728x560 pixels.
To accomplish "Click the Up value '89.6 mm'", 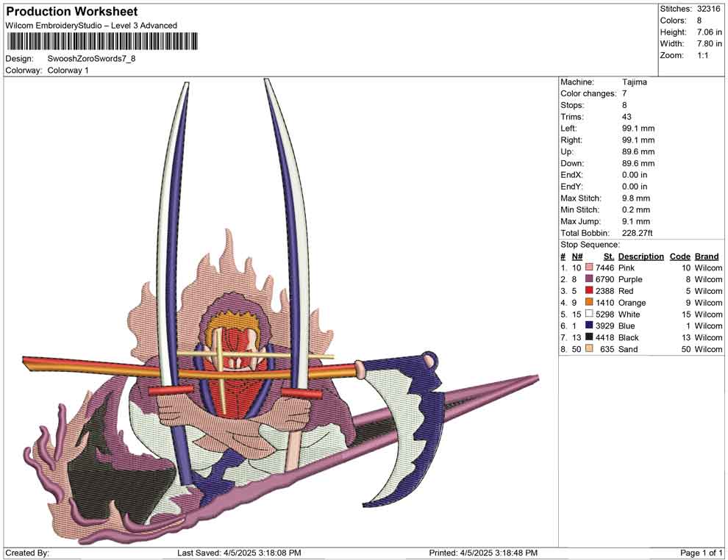I will point(638,151).
